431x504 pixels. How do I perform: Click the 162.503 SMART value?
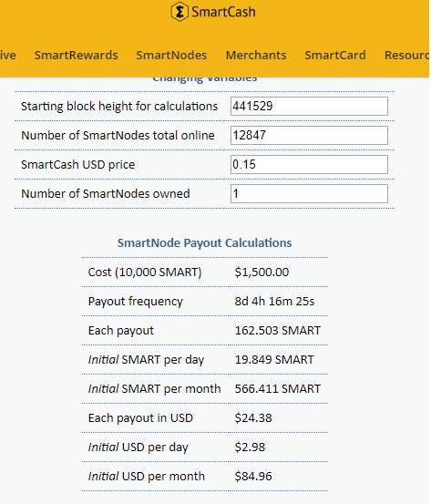point(278,331)
